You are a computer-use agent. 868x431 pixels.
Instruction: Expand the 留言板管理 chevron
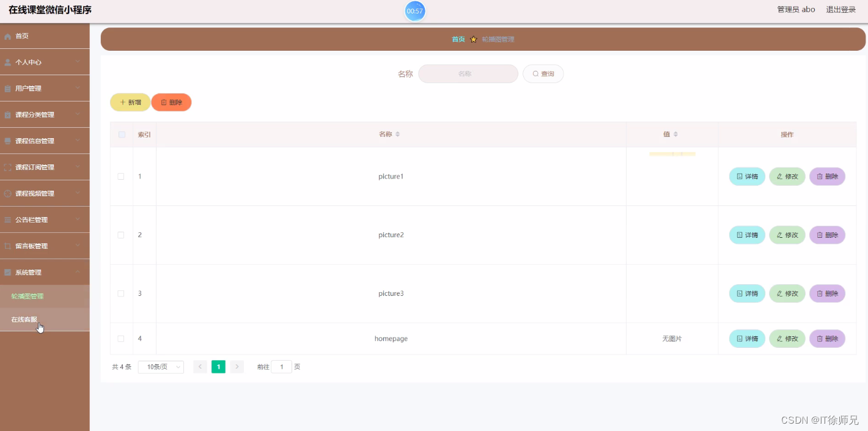pyautogui.click(x=78, y=246)
